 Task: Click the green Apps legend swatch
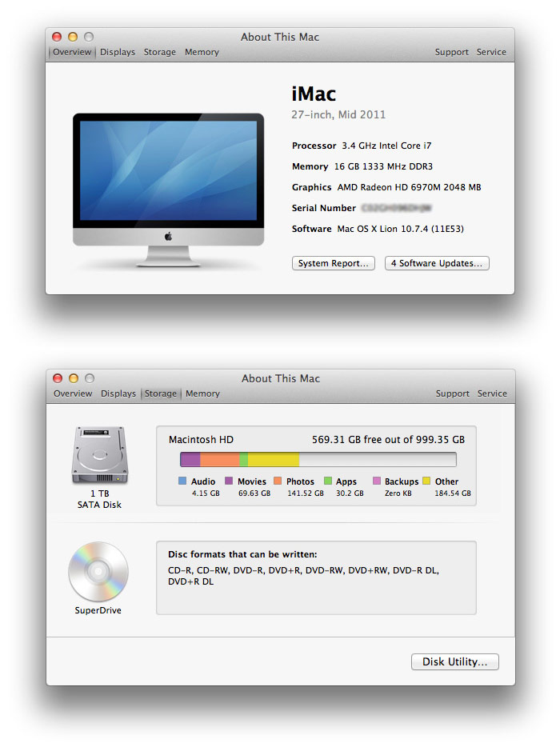click(328, 481)
